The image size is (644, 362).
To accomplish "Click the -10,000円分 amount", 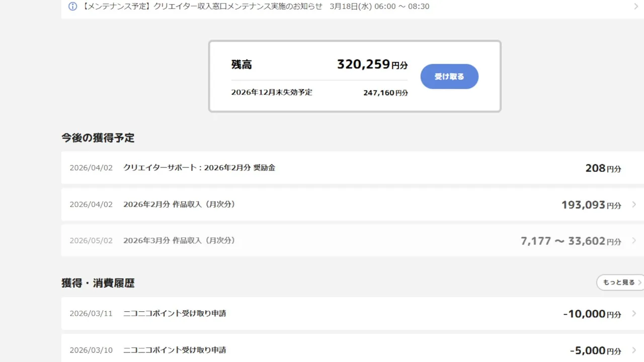I will pos(592,314).
